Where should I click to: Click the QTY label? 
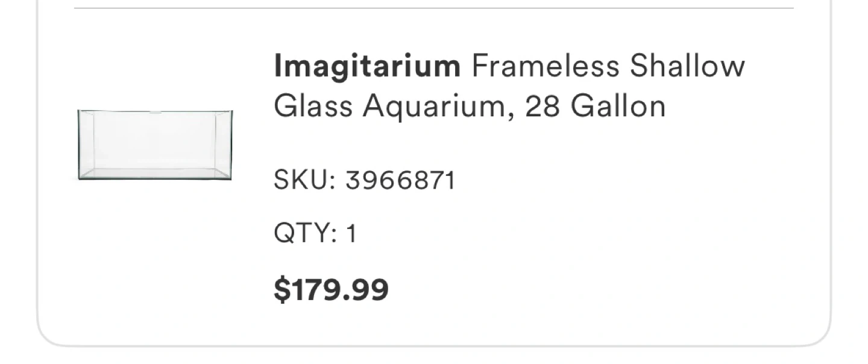(x=302, y=233)
